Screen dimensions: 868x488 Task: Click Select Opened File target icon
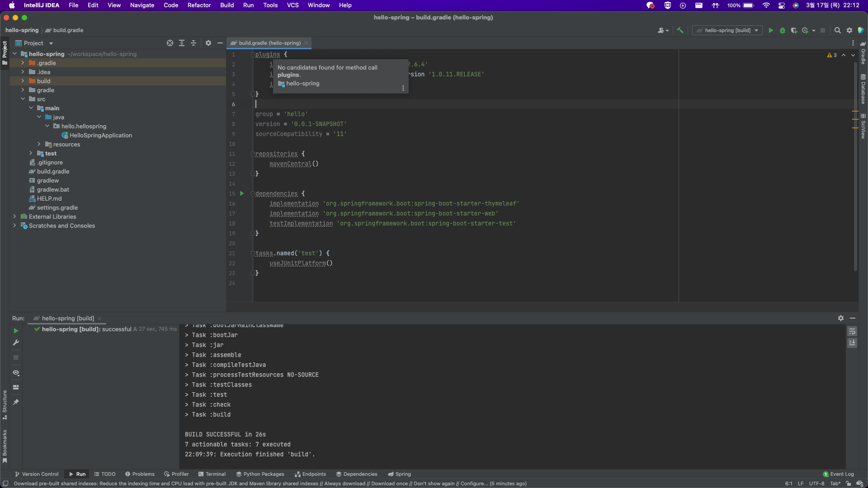170,43
